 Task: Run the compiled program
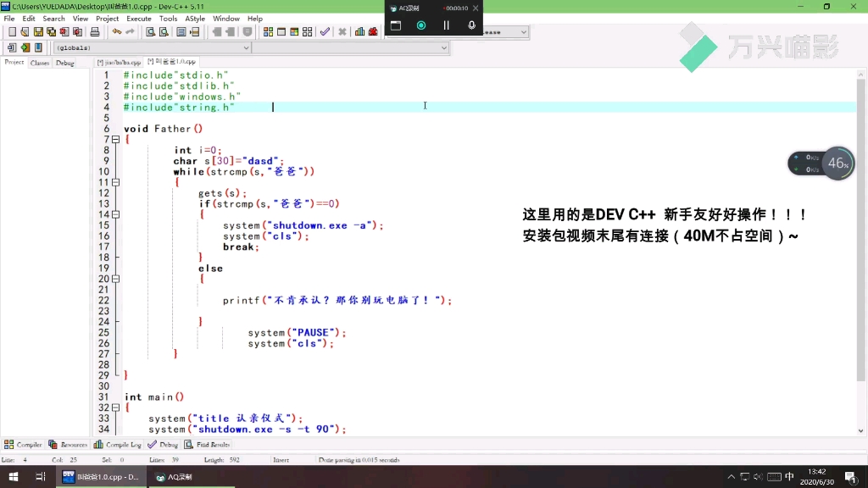point(280,32)
